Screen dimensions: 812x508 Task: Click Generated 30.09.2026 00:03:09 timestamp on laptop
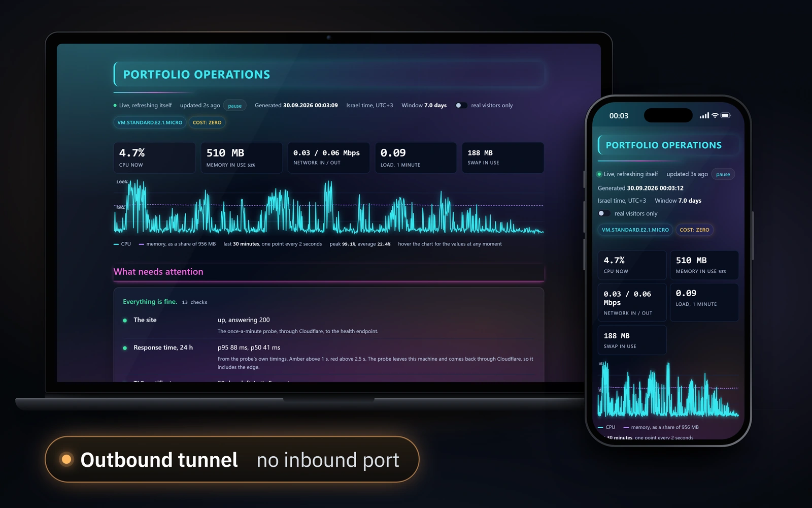point(296,106)
